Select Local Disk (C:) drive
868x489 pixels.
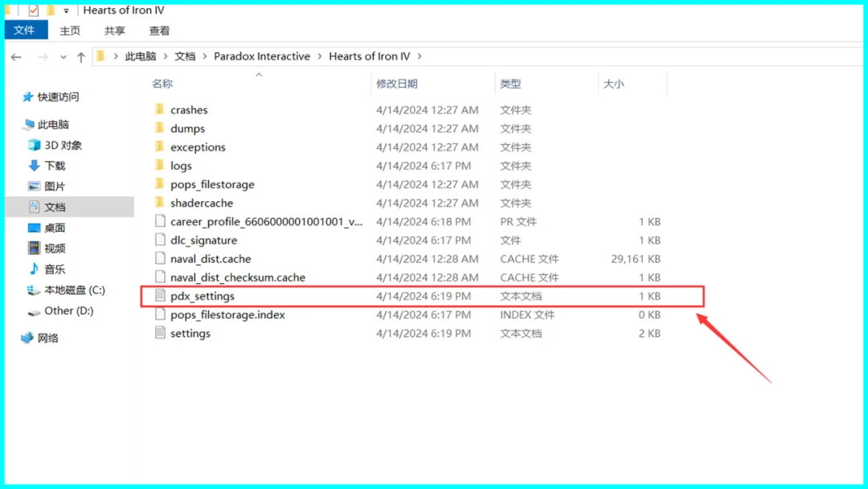point(34,290)
